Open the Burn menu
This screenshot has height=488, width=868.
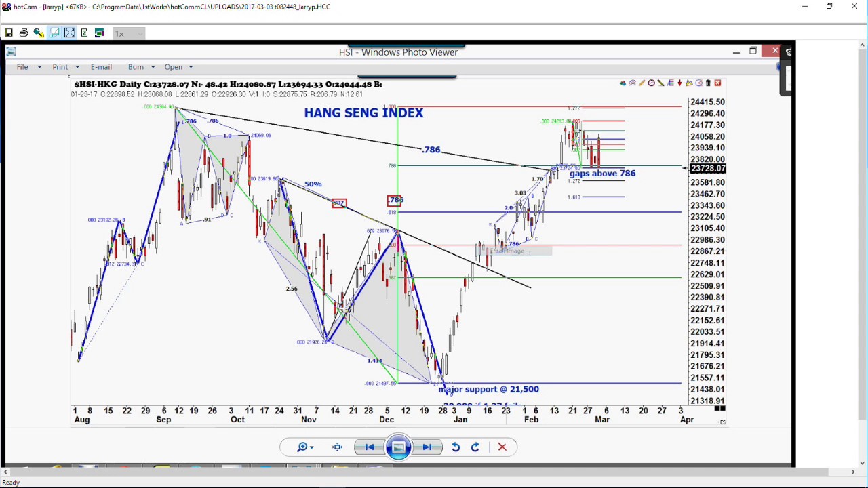pos(136,67)
